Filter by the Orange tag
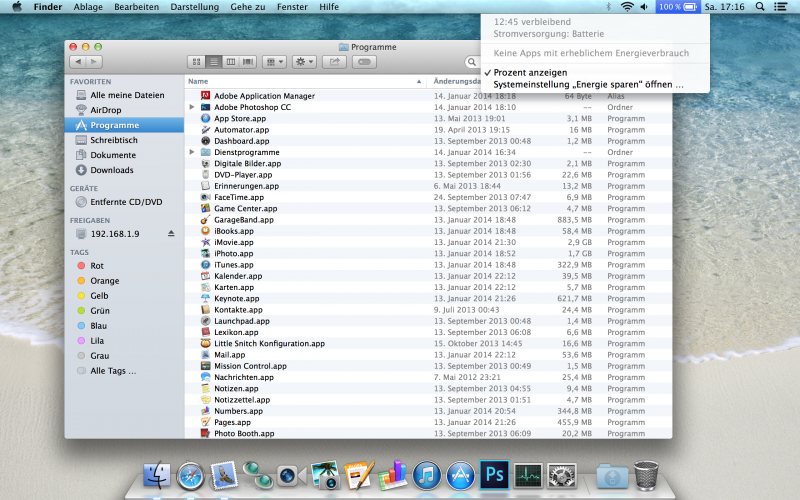This screenshot has height=500, width=800. pos(124,281)
